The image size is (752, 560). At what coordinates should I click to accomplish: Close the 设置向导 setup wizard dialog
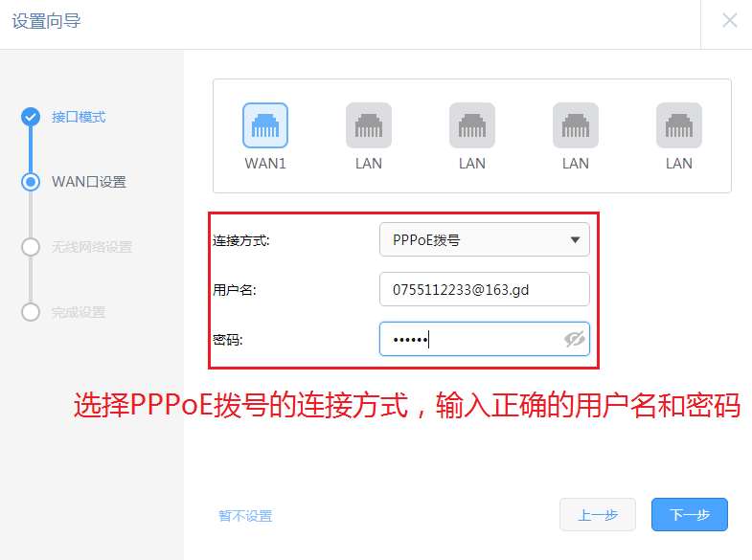tap(729, 21)
